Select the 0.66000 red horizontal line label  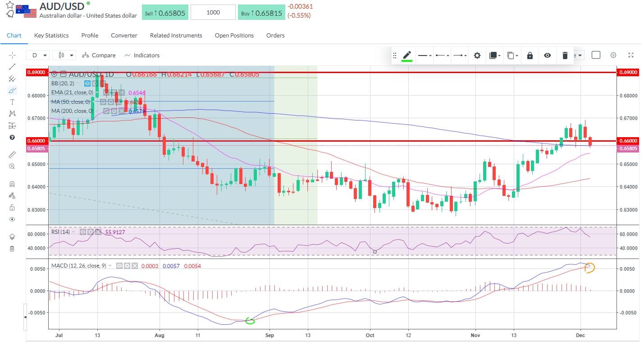(627, 140)
